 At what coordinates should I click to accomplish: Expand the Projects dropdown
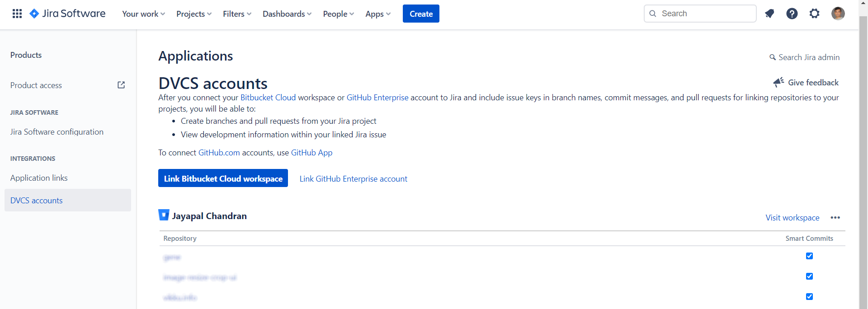(x=194, y=14)
